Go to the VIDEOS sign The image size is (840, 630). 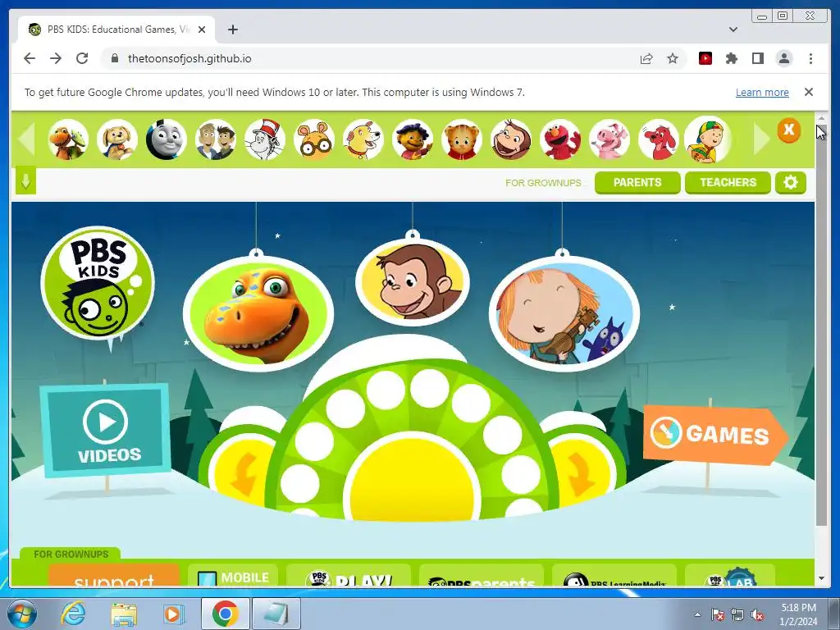105,430
